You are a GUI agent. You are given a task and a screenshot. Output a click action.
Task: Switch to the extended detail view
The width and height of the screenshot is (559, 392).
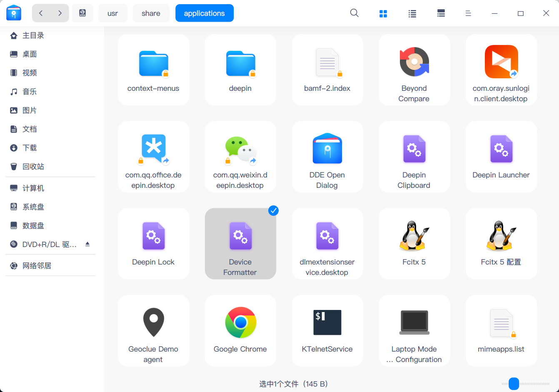441,13
